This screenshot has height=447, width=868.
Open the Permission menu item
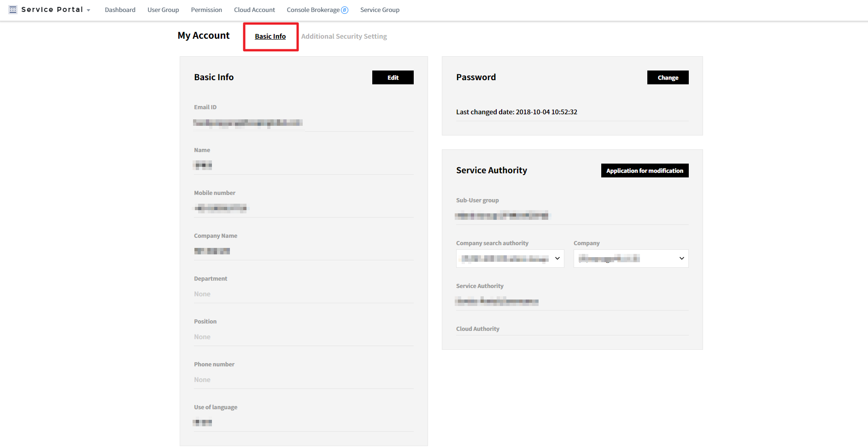coord(206,10)
